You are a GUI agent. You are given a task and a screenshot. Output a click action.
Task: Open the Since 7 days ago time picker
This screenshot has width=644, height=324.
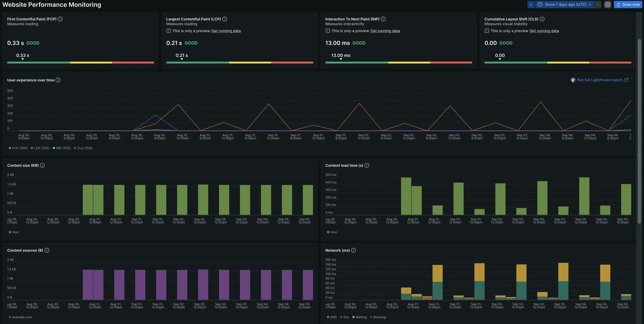click(x=565, y=5)
